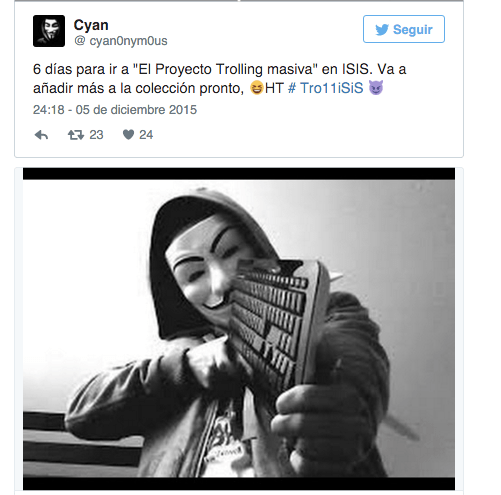Image resolution: width=501 pixels, height=495 pixels.
Task: Select the "El Proyecto Trolling masiva" tweet text
Action: [x=225, y=69]
